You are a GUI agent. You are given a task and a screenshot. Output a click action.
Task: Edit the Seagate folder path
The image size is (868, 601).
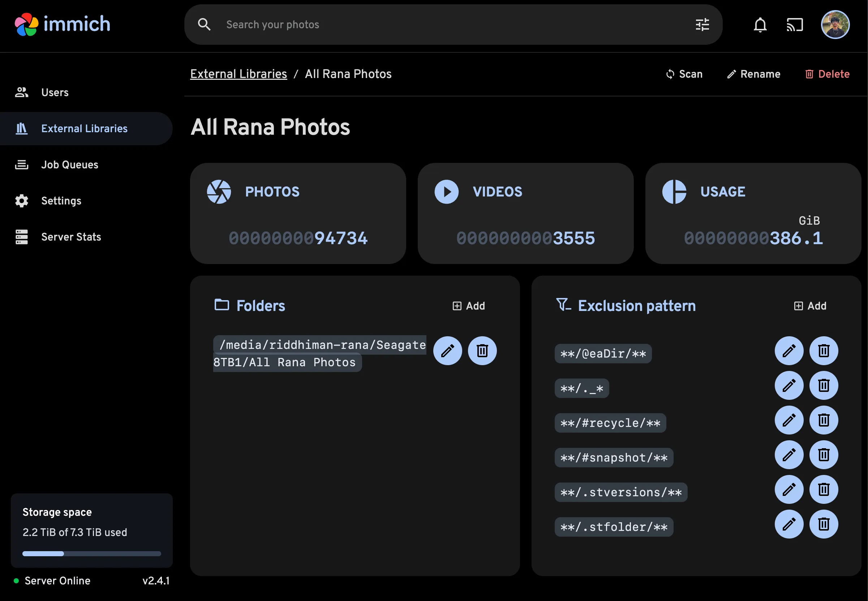(448, 351)
